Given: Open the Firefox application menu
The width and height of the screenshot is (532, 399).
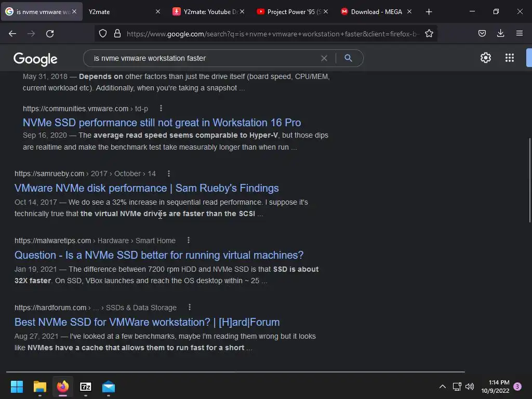Looking at the screenshot, I should click(519, 33).
